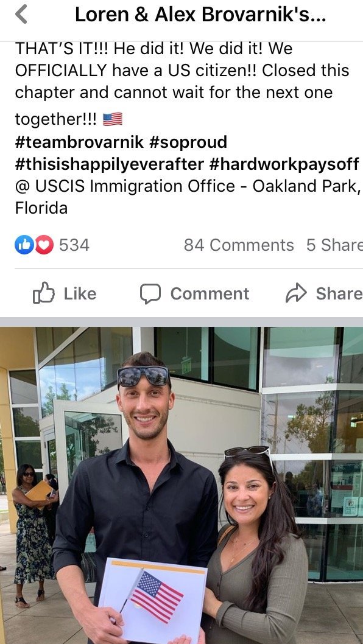
Task: Open the #soproud hashtag
Action: 188,142
